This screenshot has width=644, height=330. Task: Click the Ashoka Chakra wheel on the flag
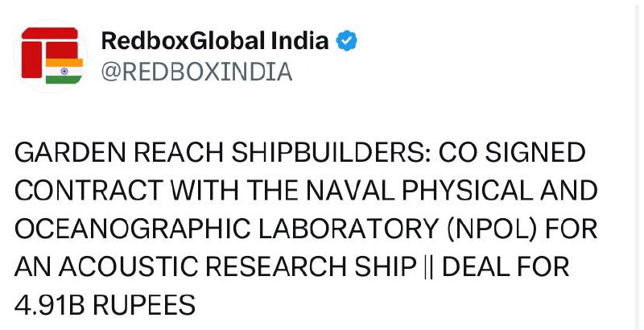64,71
